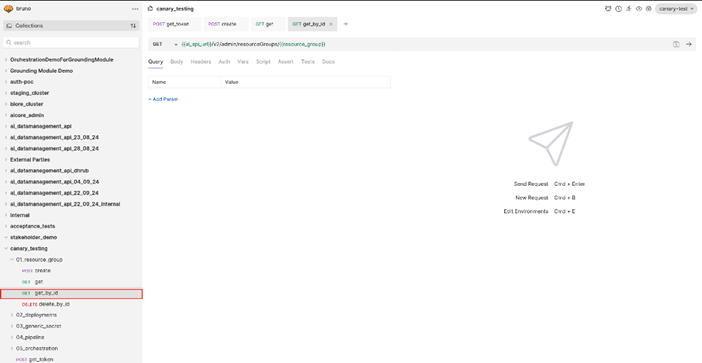Open the POST create request in sidebar
702x363 pixels.
71,271
